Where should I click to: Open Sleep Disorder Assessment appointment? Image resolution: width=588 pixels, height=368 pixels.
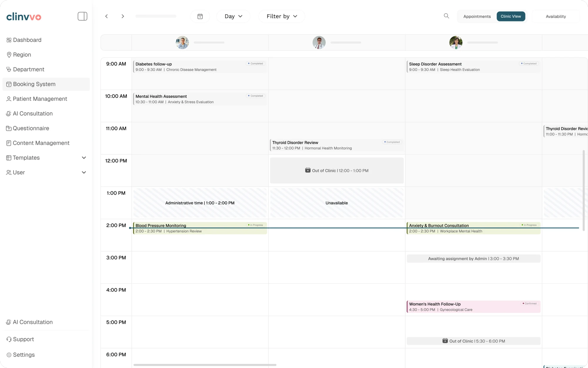(x=474, y=67)
